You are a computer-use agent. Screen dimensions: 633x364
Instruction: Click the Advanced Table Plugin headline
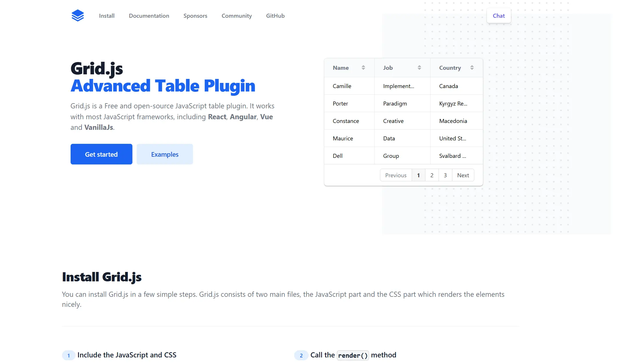163,85
